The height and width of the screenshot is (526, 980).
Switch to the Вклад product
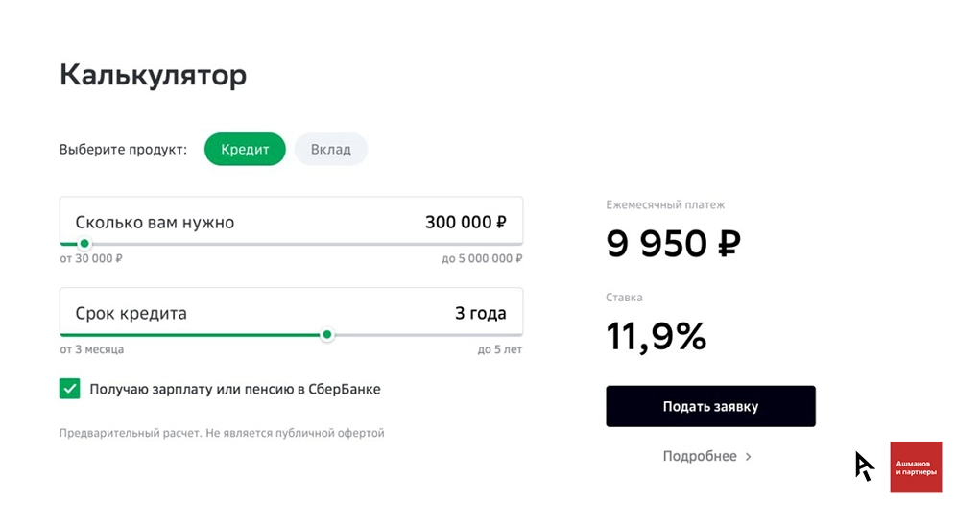click(x=330, y=150)
